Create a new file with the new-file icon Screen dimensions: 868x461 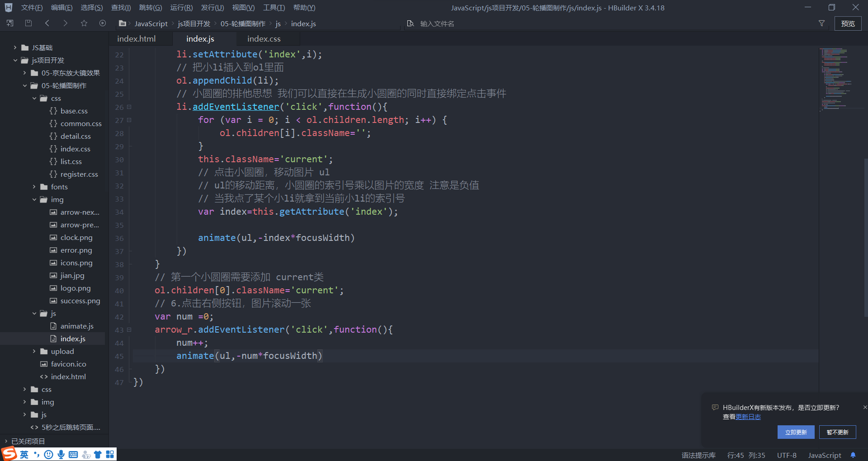9,23
